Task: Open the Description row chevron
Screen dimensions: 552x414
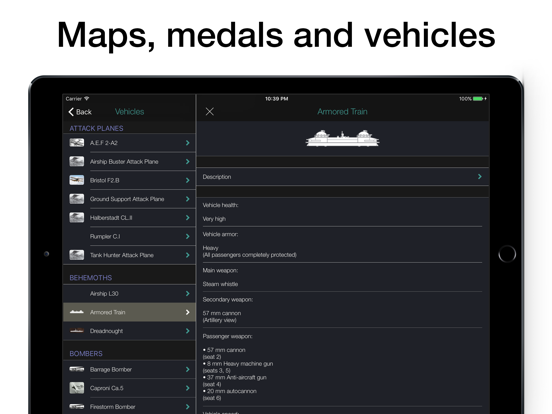Action: click(479, 176)
